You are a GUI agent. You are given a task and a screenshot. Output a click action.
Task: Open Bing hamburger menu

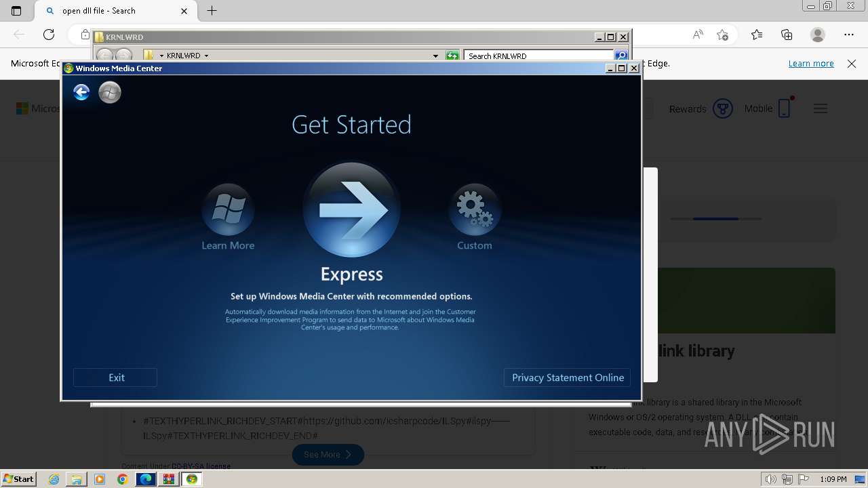(821, 108)
